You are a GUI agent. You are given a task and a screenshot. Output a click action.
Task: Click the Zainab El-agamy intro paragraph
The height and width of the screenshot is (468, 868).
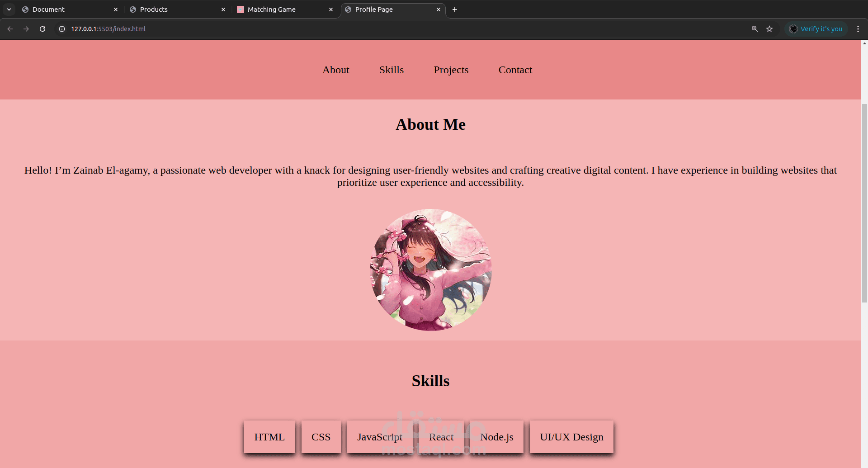(430, 176)
